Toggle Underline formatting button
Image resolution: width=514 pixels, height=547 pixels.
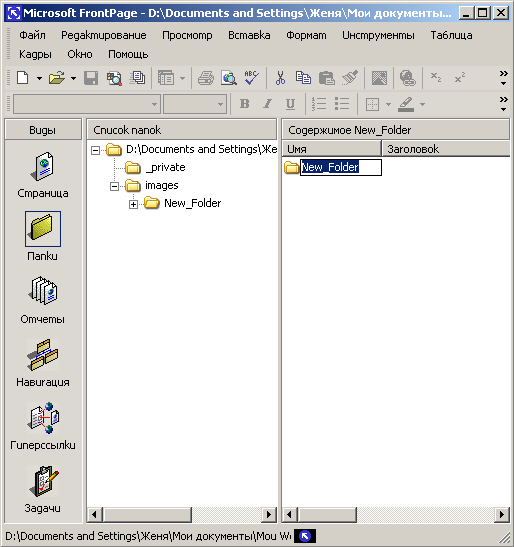point(290,104)
